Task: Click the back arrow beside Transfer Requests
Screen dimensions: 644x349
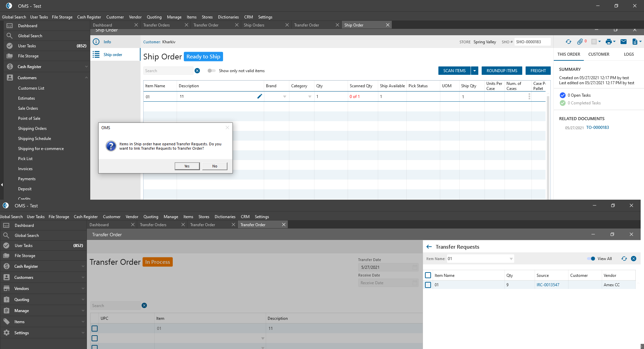Action: click(429, 247)
